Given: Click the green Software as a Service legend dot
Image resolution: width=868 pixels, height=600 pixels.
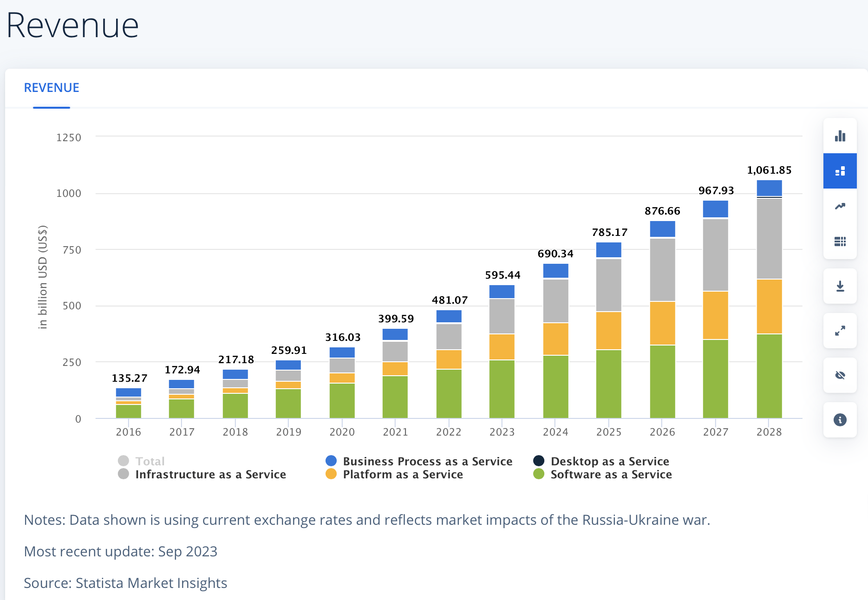Looking at the screenshot, I should 539,474.
